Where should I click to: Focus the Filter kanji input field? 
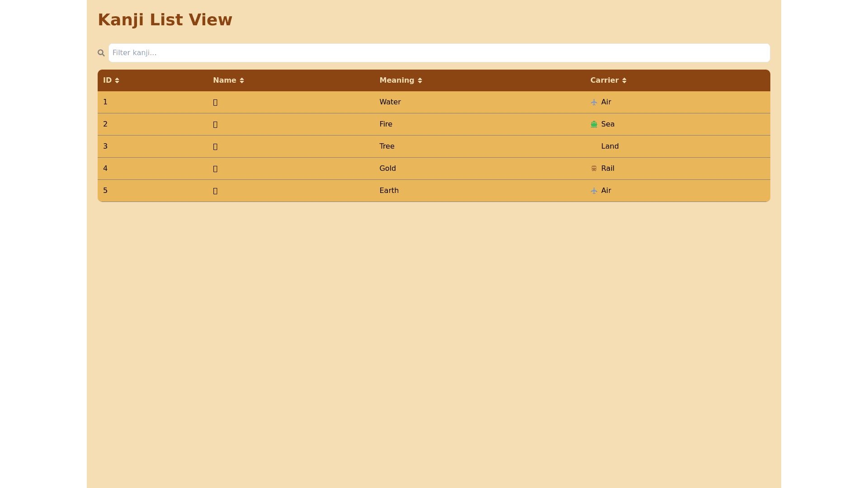point(439,53)
